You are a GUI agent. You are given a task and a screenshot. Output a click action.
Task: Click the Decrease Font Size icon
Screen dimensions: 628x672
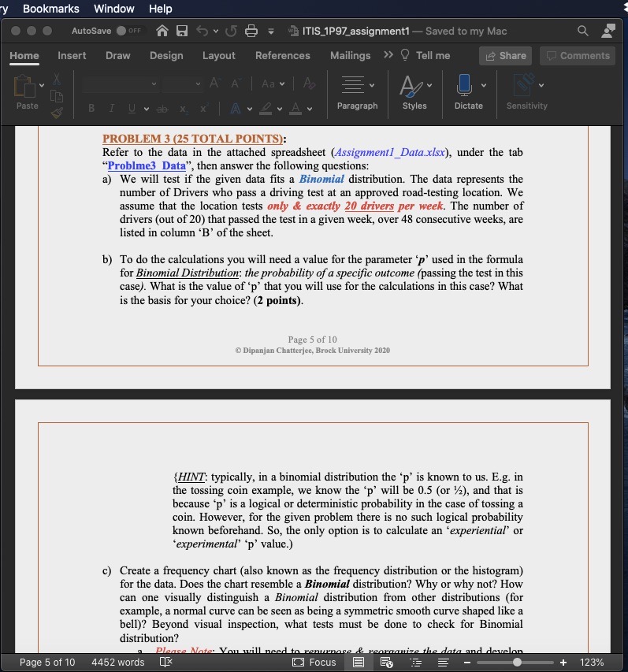[236, 84]
